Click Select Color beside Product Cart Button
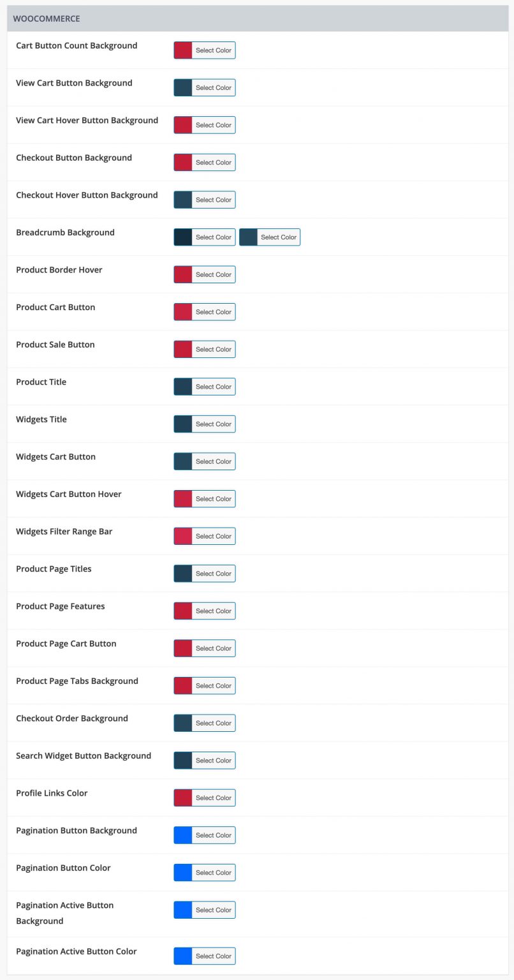Image resolution: width=514 pixels, height=980 pixels. (x=213, y=312)
